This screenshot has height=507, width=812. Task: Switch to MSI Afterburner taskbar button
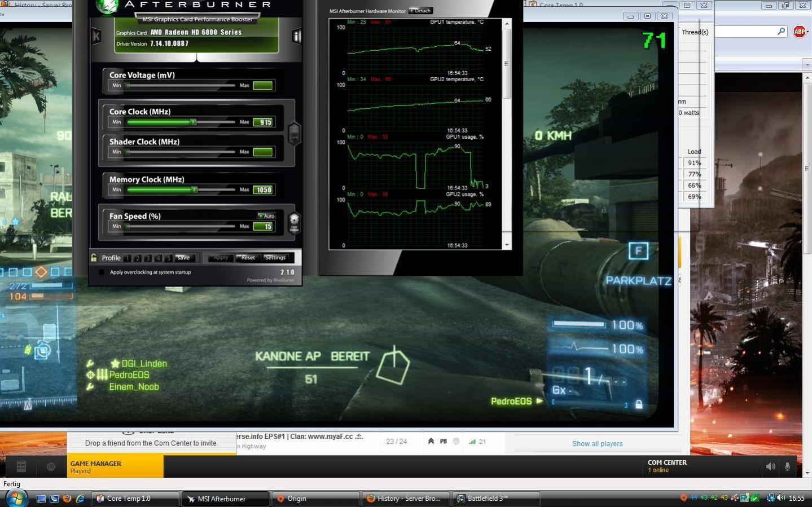226,499
